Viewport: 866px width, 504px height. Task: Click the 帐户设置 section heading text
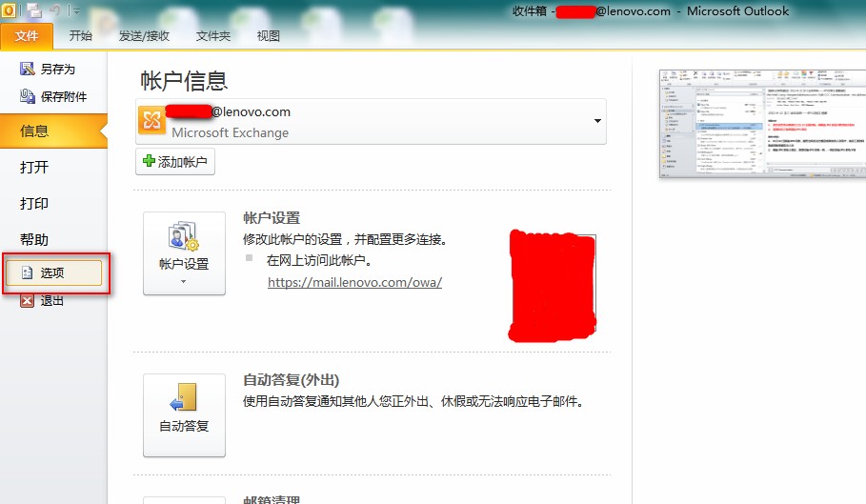tap(272, 218)
